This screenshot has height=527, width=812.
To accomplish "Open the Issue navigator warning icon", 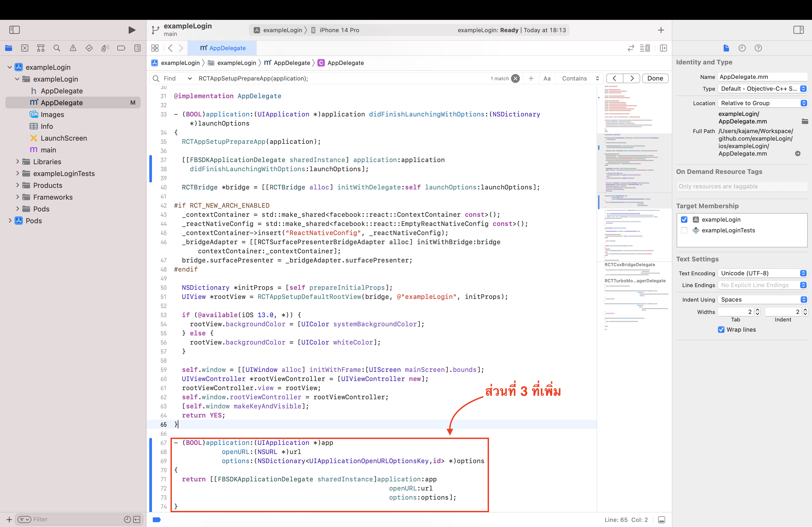I will pyautogui.click(x=73, y=48).
